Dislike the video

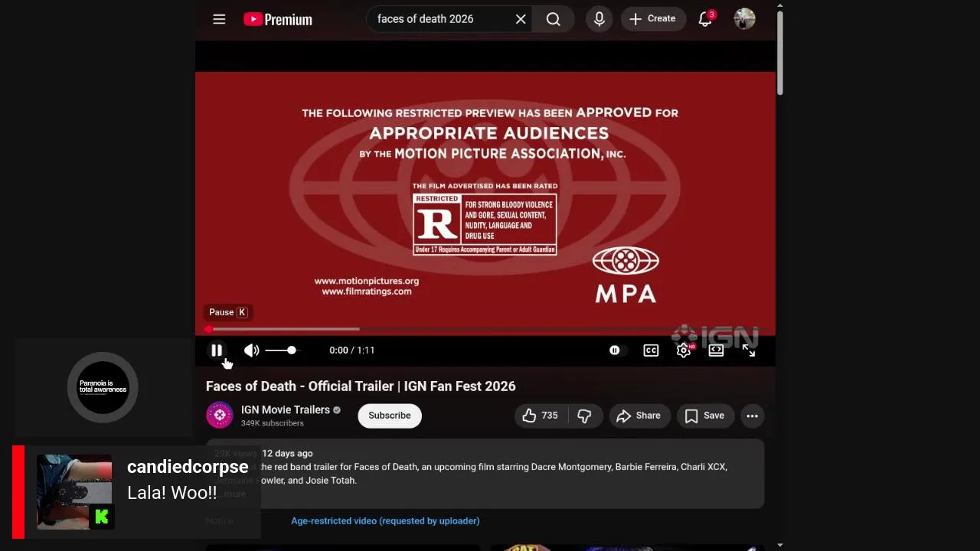point(585,416)
